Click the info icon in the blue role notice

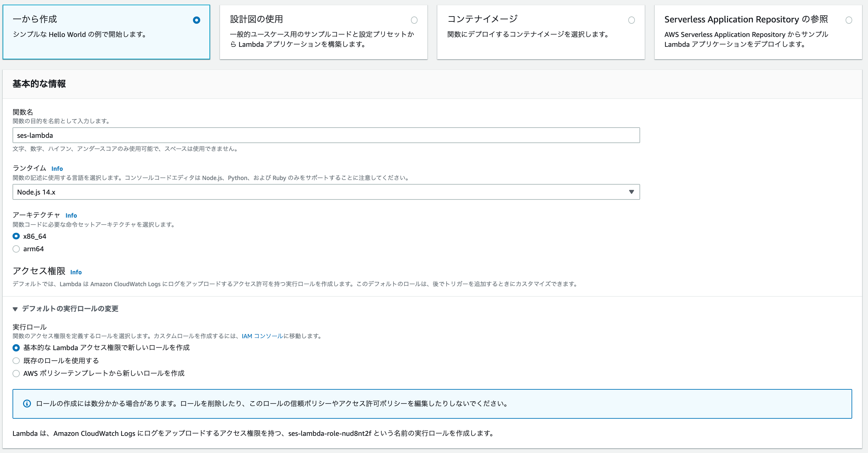point(27,404)
